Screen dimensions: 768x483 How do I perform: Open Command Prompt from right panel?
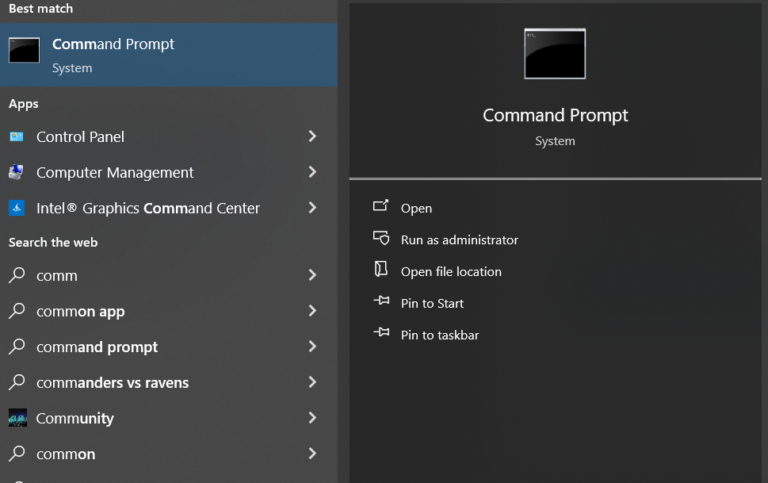(416, 208)
